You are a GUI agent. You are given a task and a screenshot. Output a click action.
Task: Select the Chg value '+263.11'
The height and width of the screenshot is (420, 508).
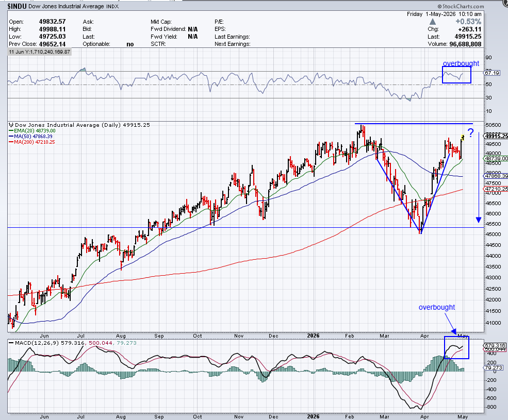470,29
